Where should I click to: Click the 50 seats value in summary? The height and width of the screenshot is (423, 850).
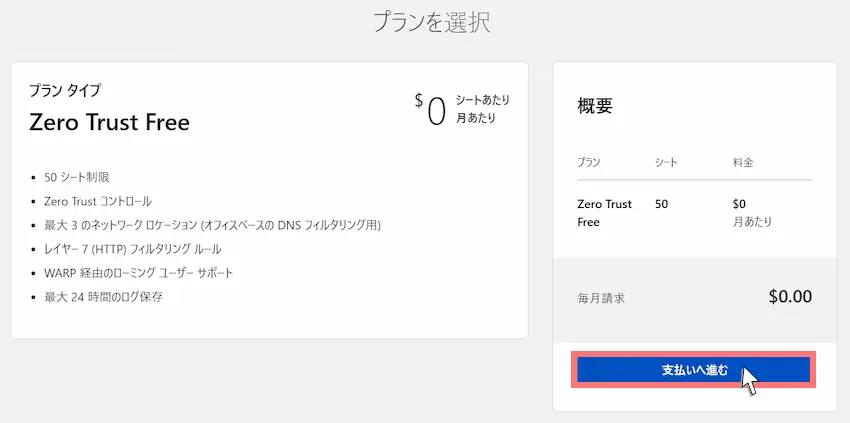point(661,204)
